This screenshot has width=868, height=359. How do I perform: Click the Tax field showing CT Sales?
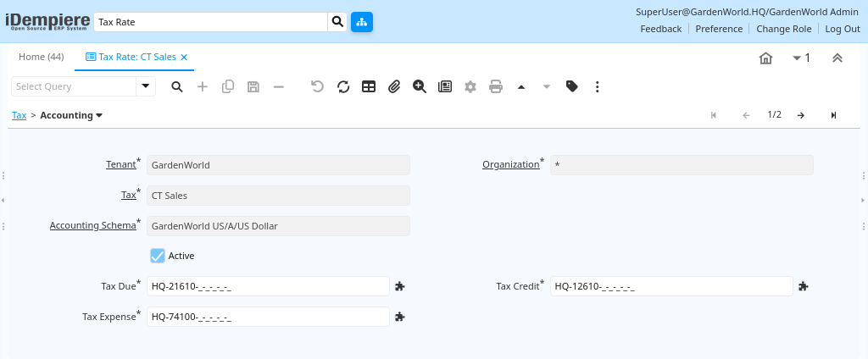pos(278,196)
